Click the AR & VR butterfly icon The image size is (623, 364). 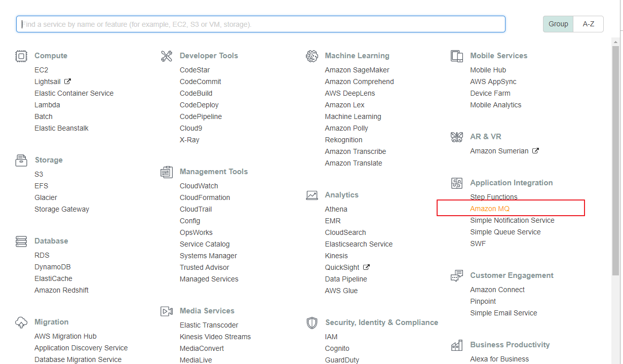[457, 137]
